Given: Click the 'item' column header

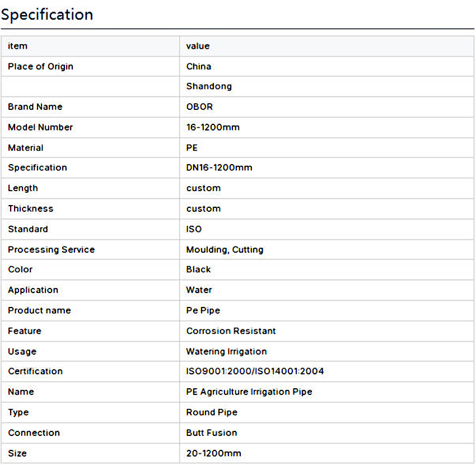Looking at the screenshot, I should point(18,46).
